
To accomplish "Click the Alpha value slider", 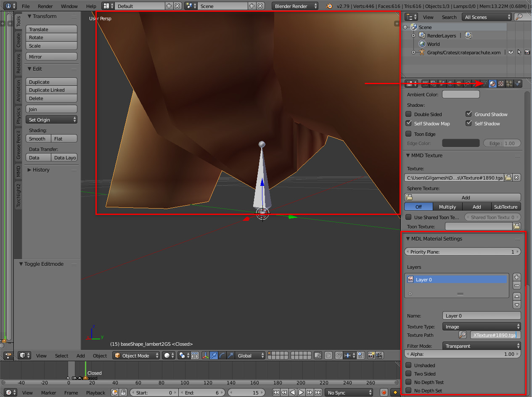I will tap(463, 354).
